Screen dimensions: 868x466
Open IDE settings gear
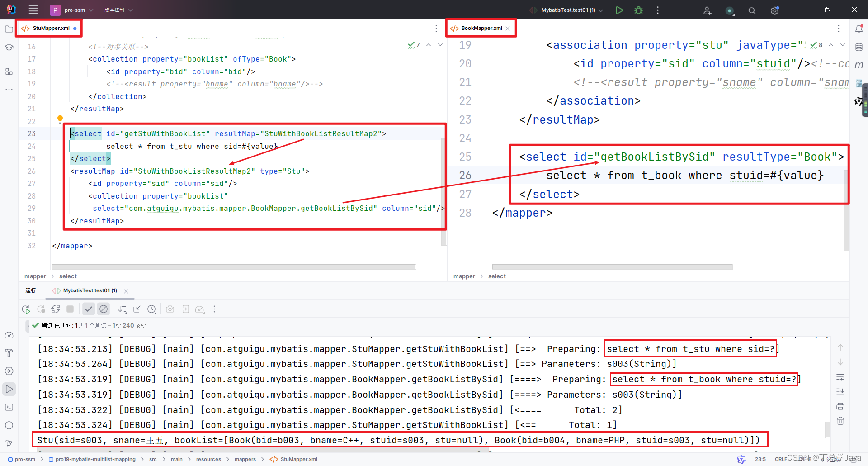[775, 10]
